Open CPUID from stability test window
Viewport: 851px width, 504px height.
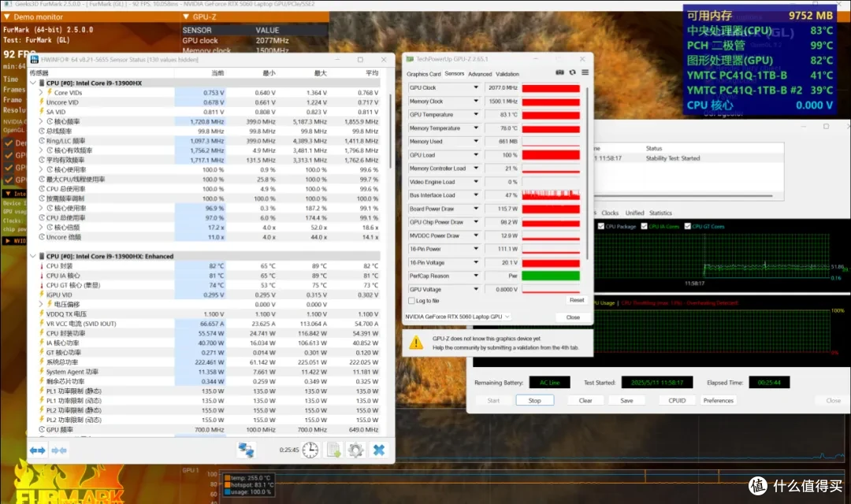click(677, 400)
